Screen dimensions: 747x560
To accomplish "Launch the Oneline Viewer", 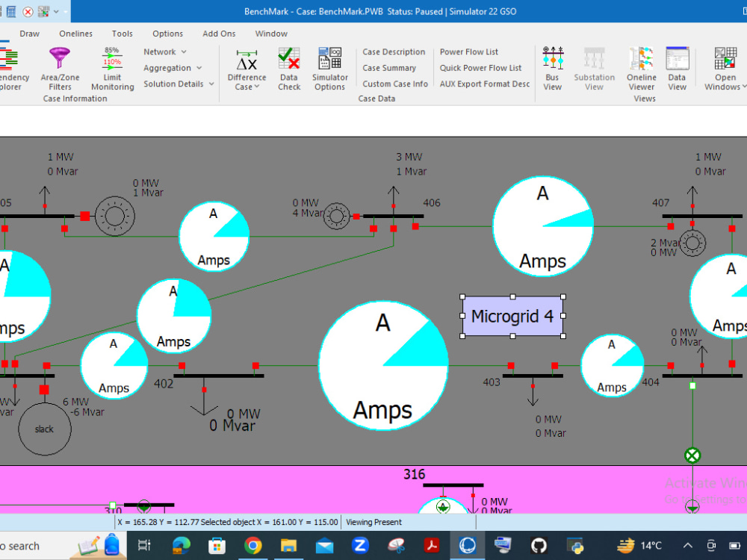I will point(641,68).
